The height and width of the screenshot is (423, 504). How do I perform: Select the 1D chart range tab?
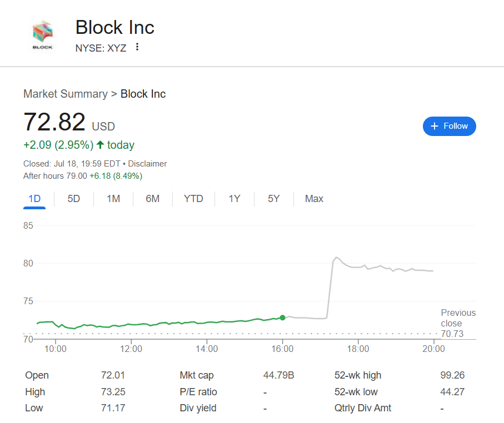tap(34, 199)
